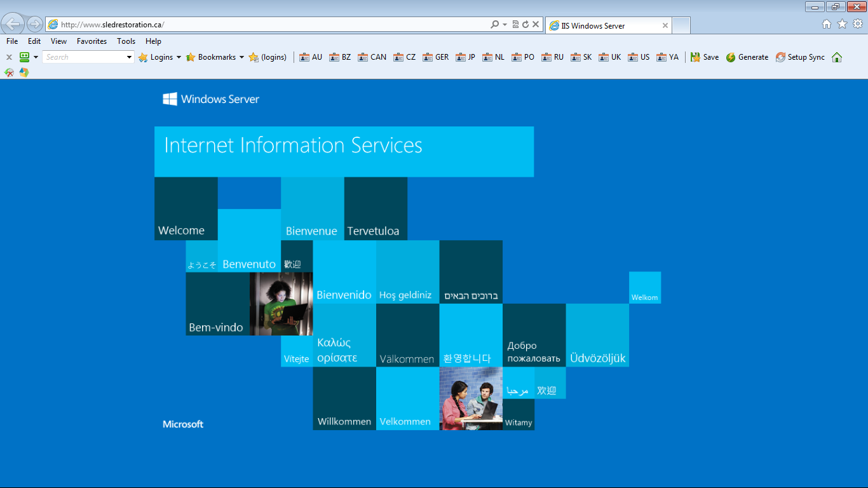
Task: Open the RoboForm search box dropdown arrow
Action: 130,57
